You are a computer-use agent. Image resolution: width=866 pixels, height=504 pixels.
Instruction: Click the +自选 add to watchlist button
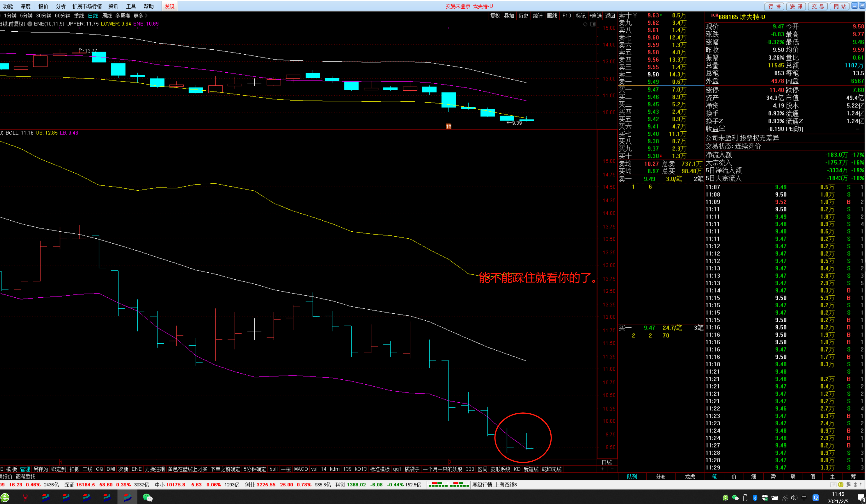point(596,16)
